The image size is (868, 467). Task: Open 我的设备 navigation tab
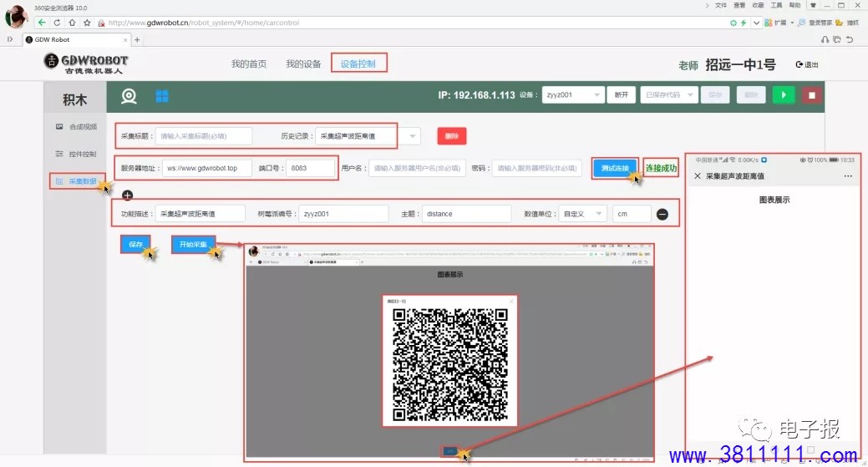[303, 63]
